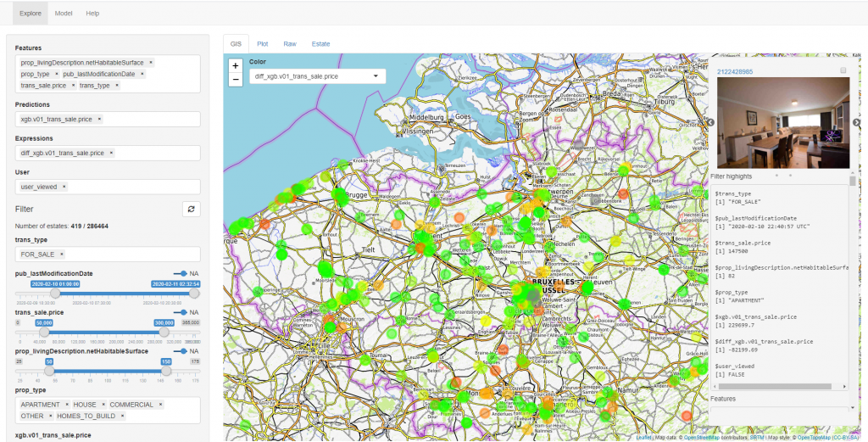Image resolution: width=868 pixels, height=442 pixels.
Task: Open the Model menu
Action: tap(64, 14)
